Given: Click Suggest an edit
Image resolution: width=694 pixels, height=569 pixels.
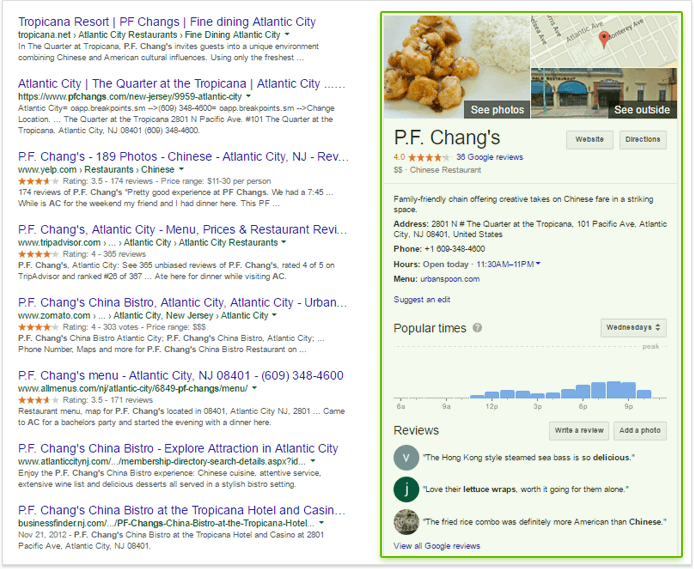Looking at the screenshot, I should [x=422, y=300].
